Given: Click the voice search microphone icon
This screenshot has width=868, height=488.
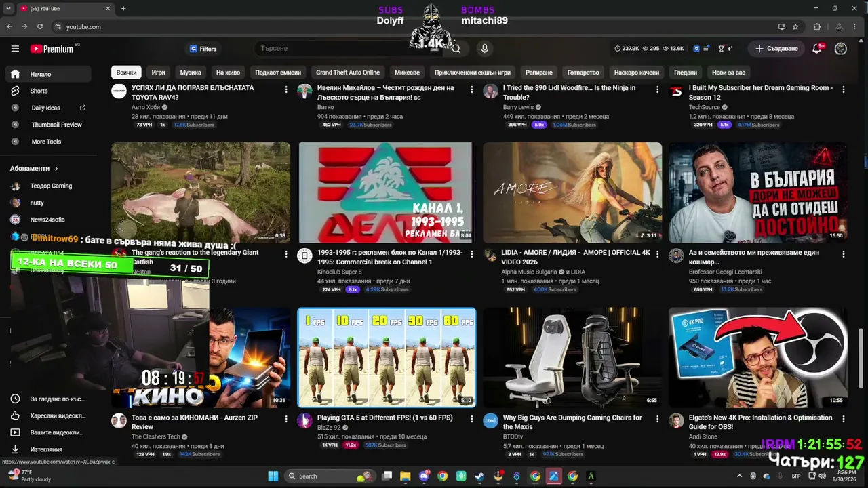Looking at the screenshot, I should (484, 49).
